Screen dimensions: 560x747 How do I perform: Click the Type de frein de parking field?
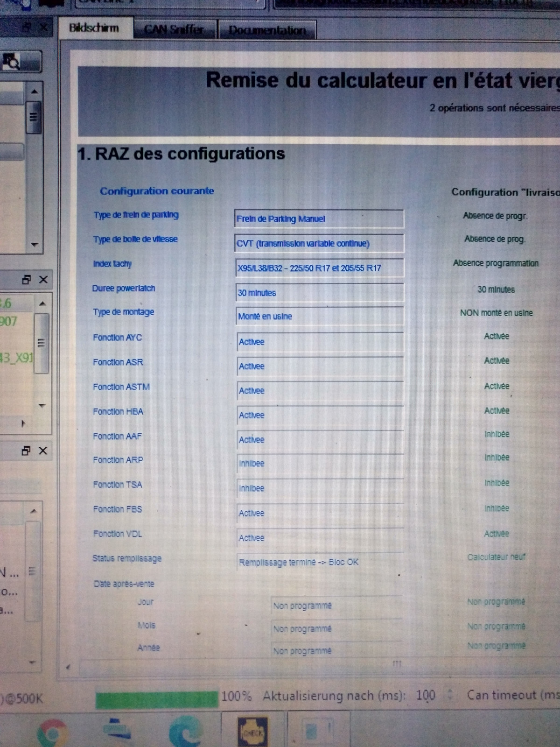point(319,218)
